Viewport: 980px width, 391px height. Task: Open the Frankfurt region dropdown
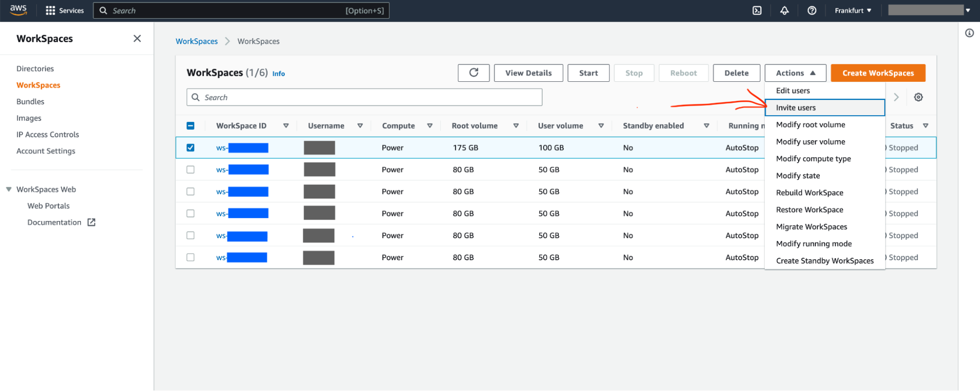coord(853,10)
